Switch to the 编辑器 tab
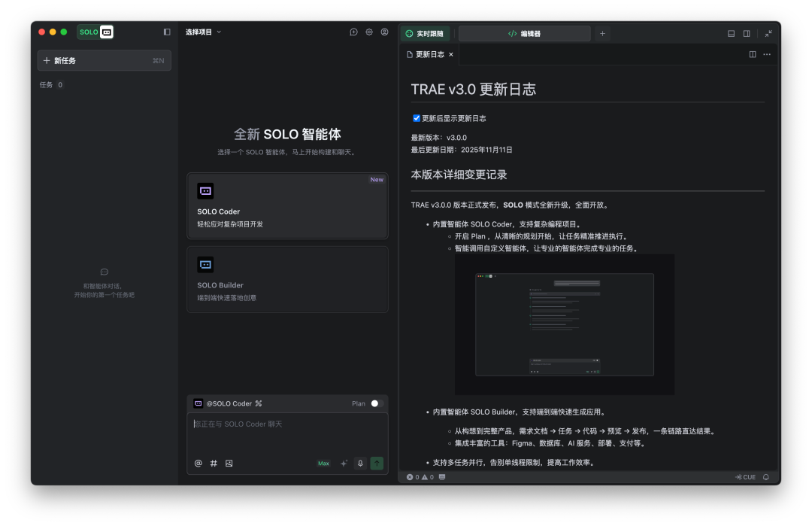812x526 pixels. tap(524, 33)
